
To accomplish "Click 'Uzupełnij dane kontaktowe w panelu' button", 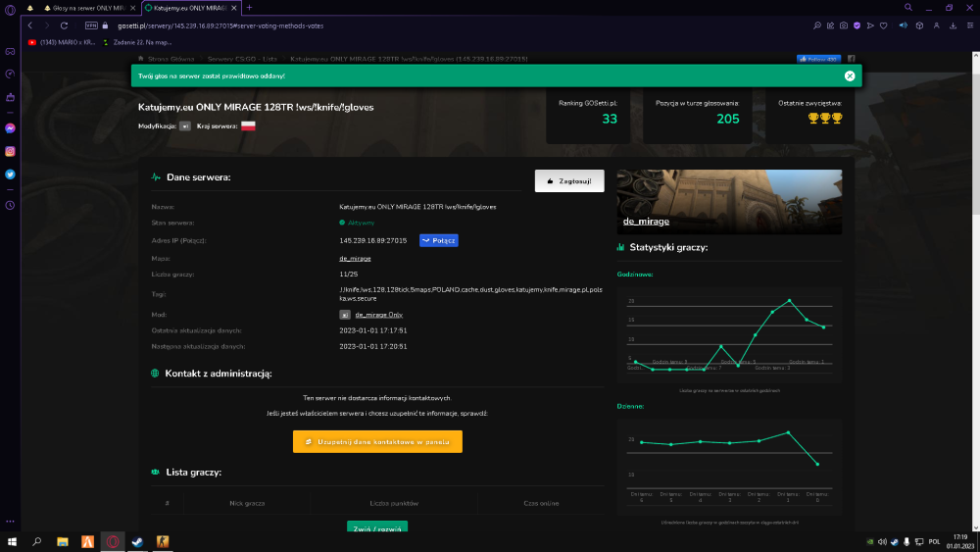I will pyautogui.click(x=377, y=441).
